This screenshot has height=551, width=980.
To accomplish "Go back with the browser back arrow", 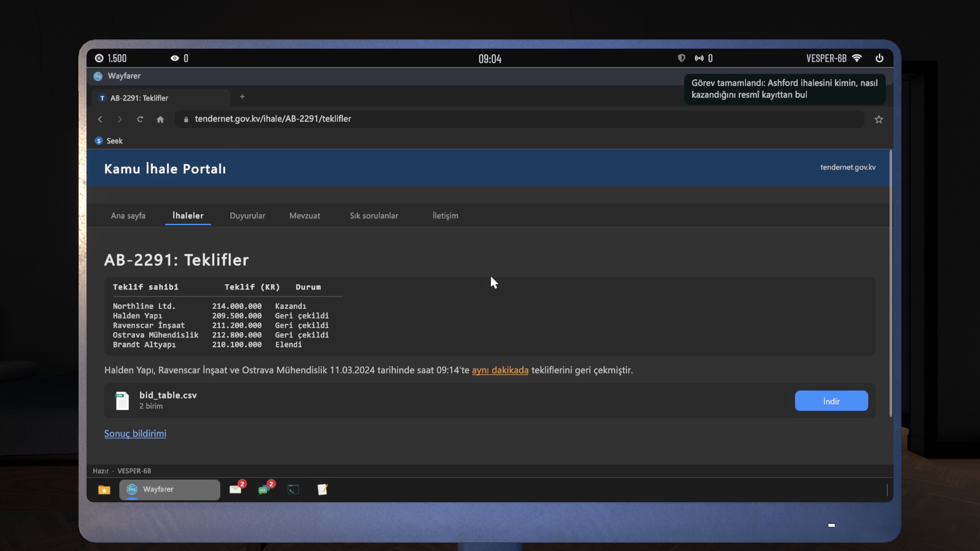I will click(x=100, y=119).
